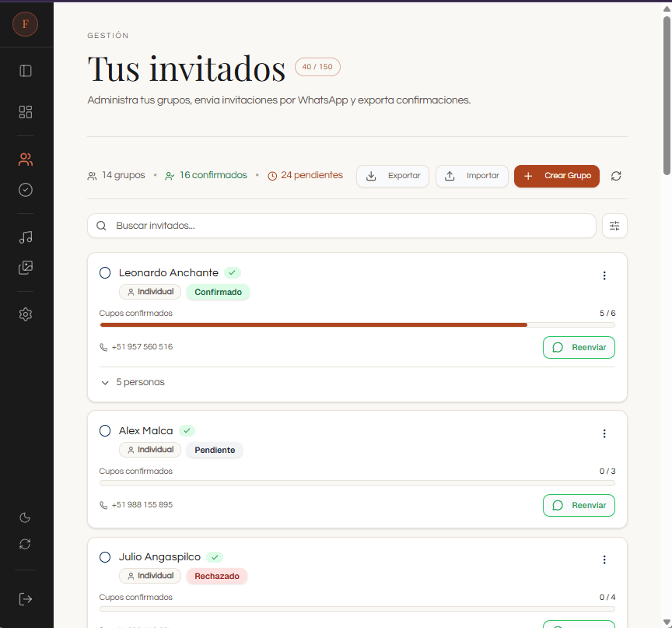The image size is (672, 628).
Task: Click the phone icon for +51 988 155 895
Action: (103, 505)
